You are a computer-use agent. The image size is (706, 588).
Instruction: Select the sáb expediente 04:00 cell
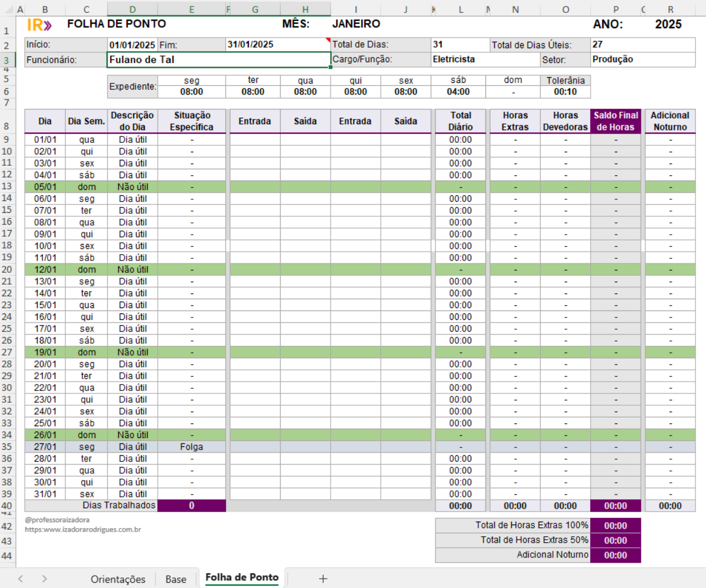click(458, 92)
